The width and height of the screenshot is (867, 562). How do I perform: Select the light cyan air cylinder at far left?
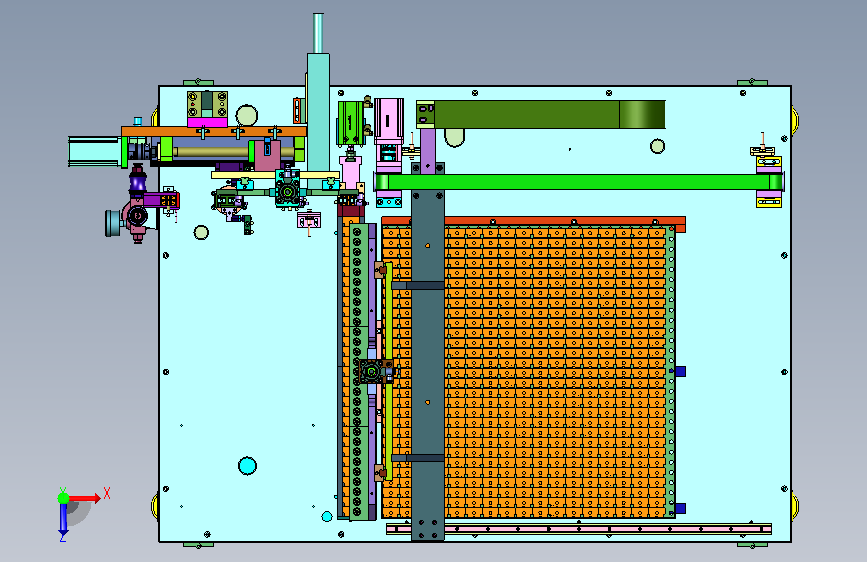[94, 152]
